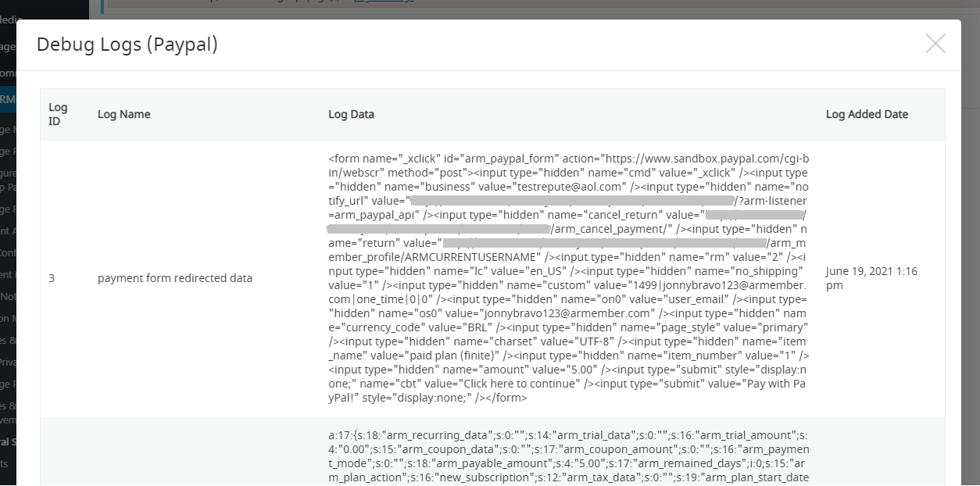Select 'payment form redirected data' log name

[x=175, y=278]
